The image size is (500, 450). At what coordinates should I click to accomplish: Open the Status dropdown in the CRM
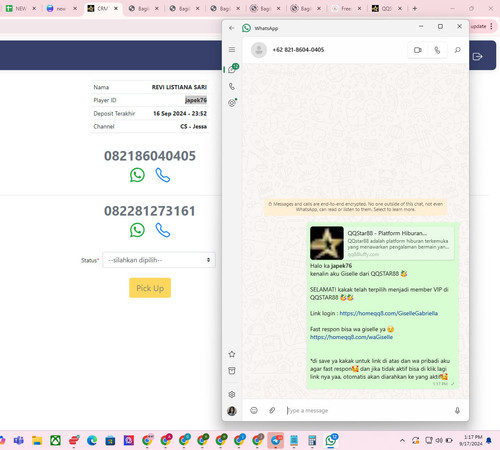pos(159,260)
